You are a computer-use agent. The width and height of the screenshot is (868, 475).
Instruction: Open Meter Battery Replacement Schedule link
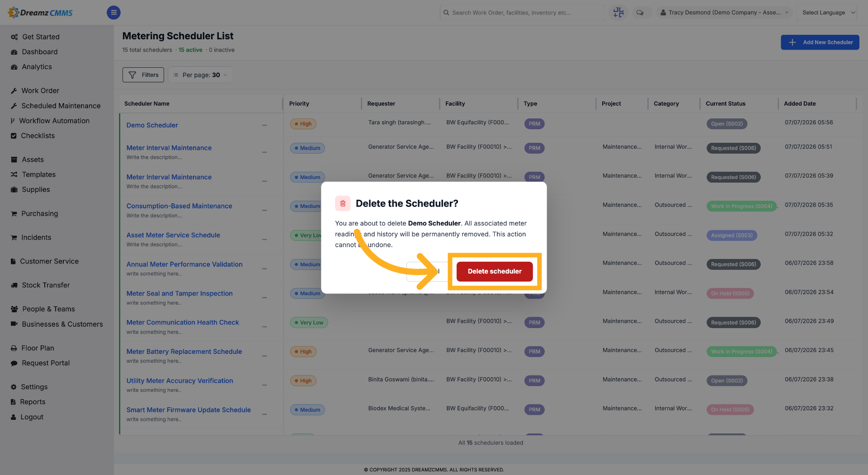(x=184, y=352)
